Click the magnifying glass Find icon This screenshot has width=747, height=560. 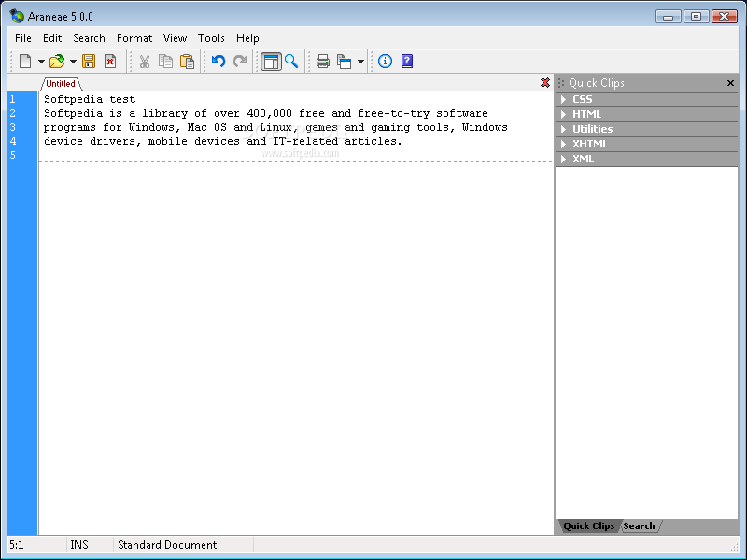[x=291, y=62]
